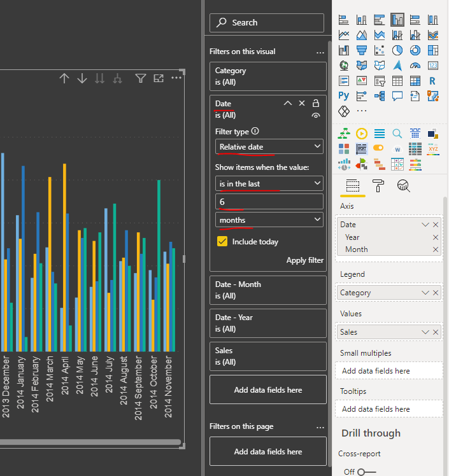
Task: Click the drill up arrow icon
Action: pos(64,78)
